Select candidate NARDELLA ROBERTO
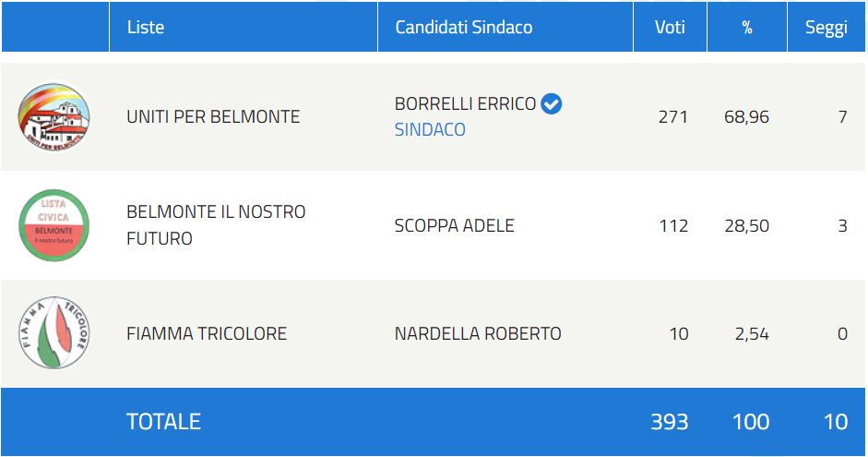This screenshot has width=868, height=457. 478,333
